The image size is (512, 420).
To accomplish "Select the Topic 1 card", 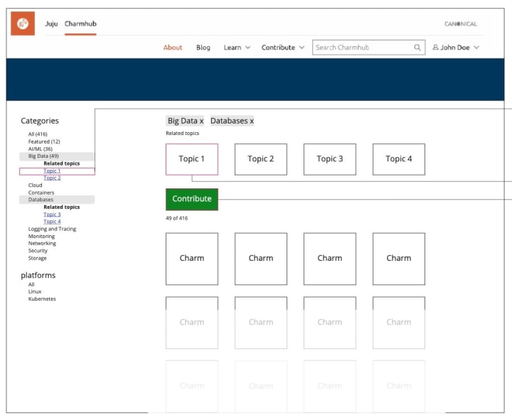I will click(x=192, y=159).
